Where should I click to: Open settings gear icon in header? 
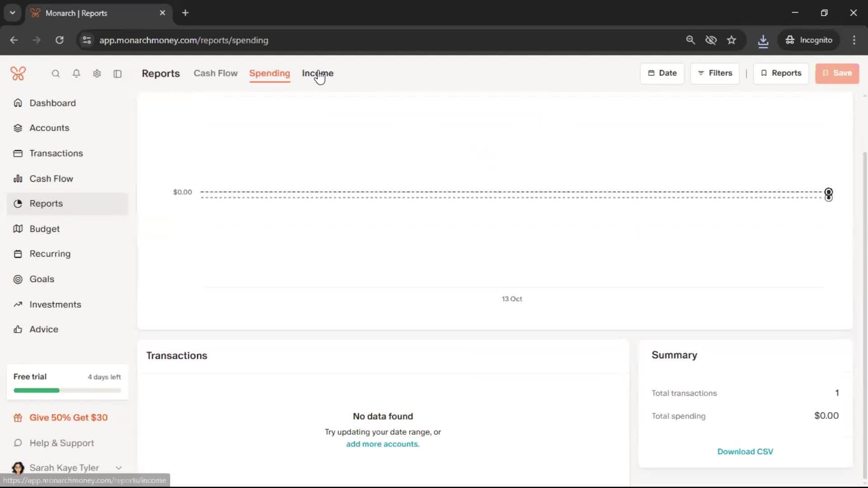click(97, 74)
